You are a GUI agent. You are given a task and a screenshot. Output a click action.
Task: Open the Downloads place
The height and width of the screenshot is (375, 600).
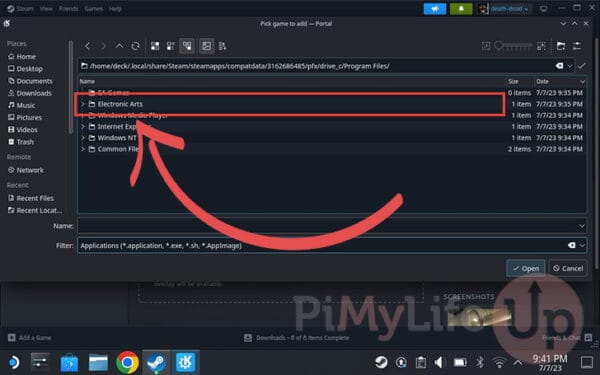[x=30, y=93]
